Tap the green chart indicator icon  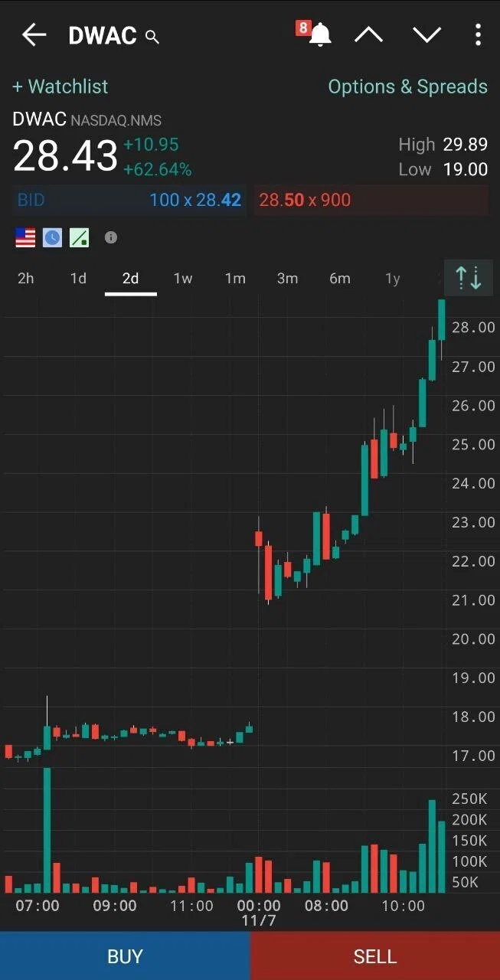(x=80, y=237)
